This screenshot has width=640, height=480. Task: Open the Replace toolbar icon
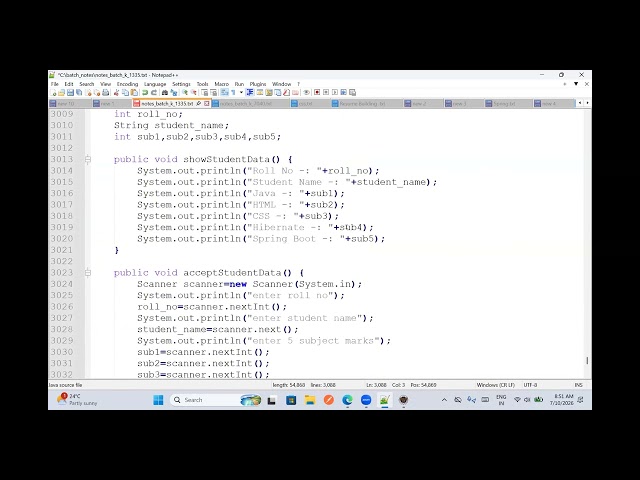173,93
